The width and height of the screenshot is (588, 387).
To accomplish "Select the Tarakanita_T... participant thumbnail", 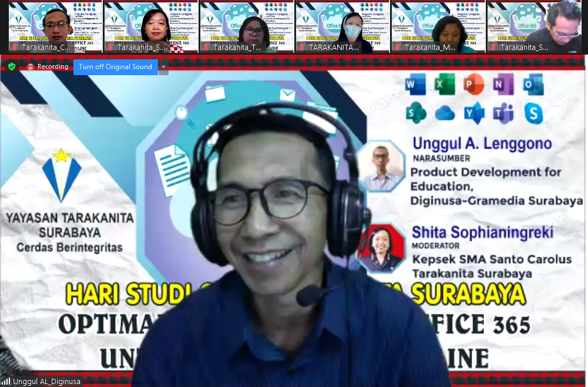I will (x=247, y=26).
